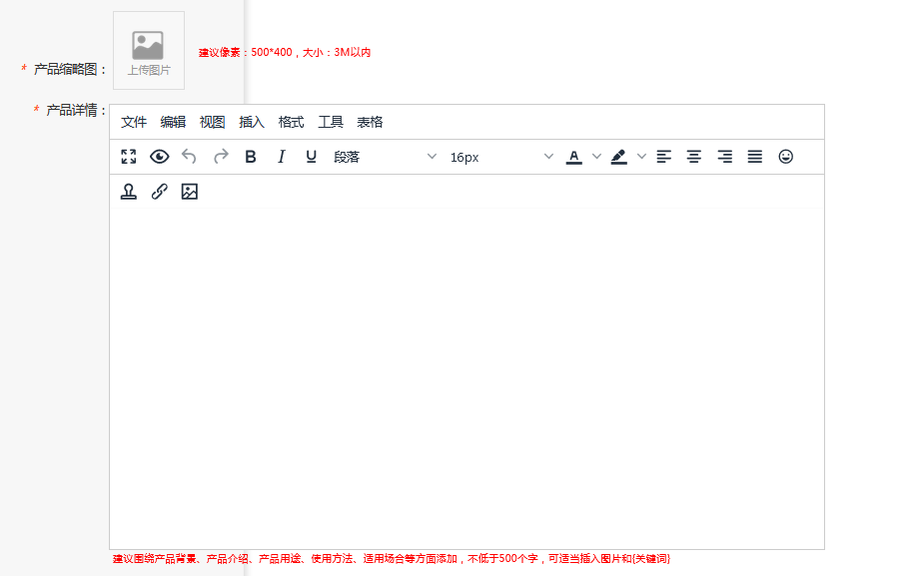The height and width of the screenshot is (576, 924).
Task: Open the 文件 menu
Action: pyautogui.click(x=134, y=122)
